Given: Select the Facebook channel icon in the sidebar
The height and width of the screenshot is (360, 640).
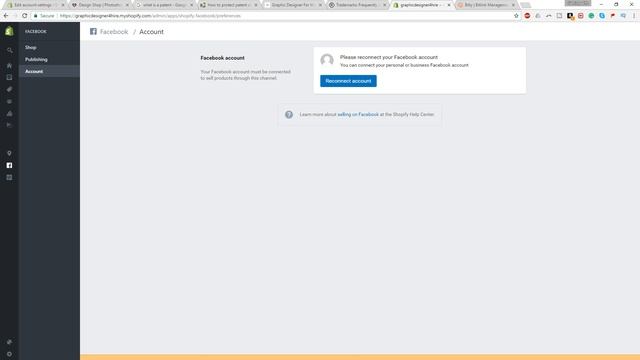Looking at the screenshot, I should 9,165.
